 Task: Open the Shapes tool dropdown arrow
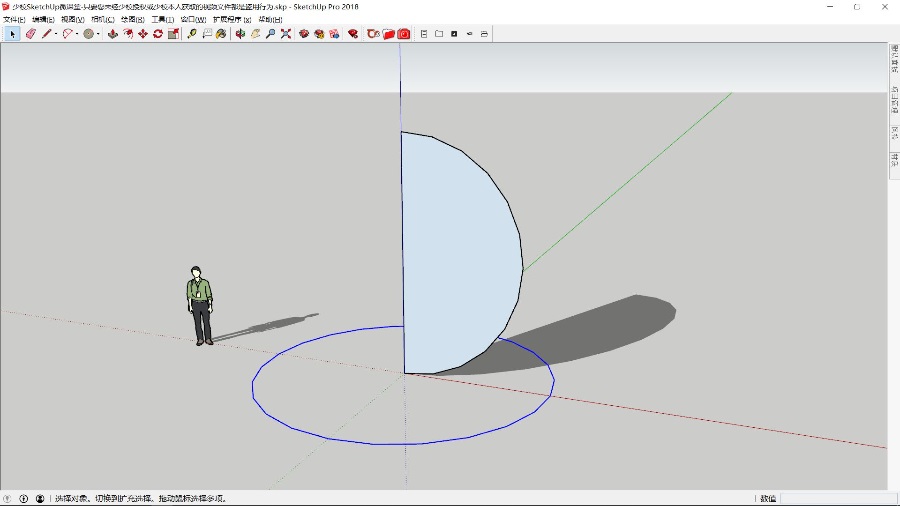tap(98, 34)
